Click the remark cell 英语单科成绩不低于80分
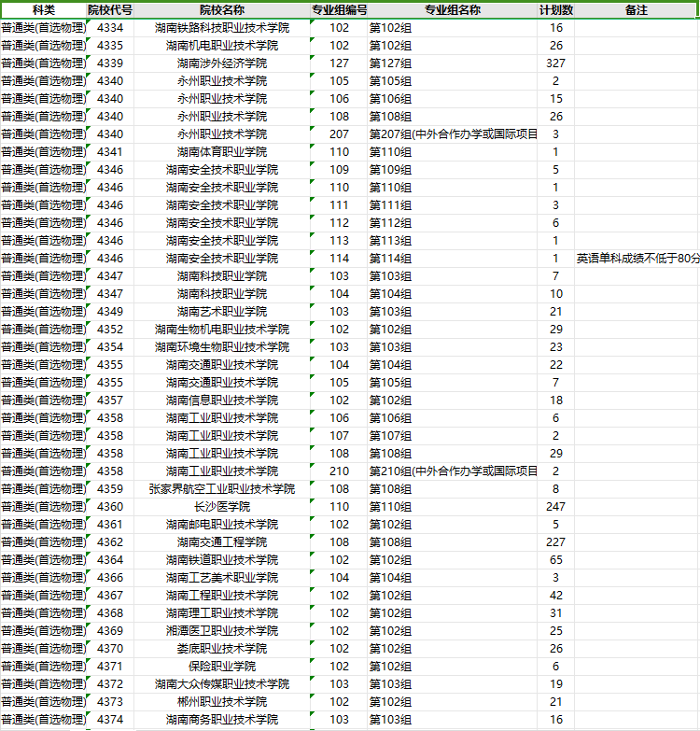 tap(637, 259)
